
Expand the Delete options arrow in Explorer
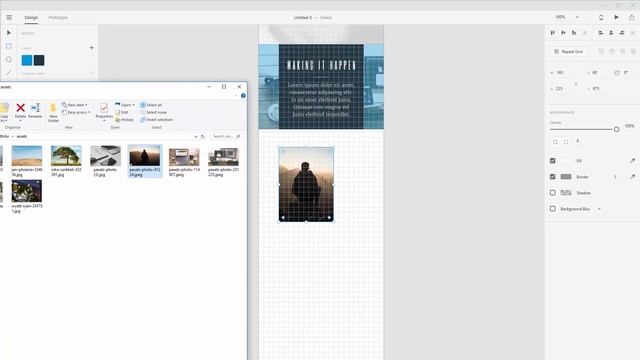[20, 120]
